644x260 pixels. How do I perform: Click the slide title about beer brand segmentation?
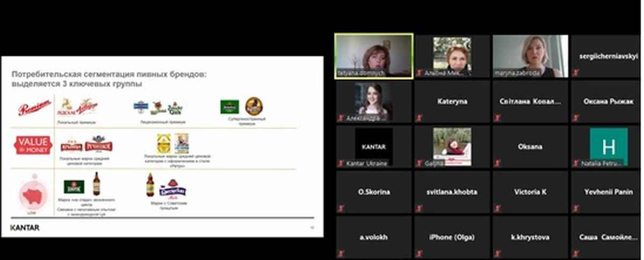(108, 79)
